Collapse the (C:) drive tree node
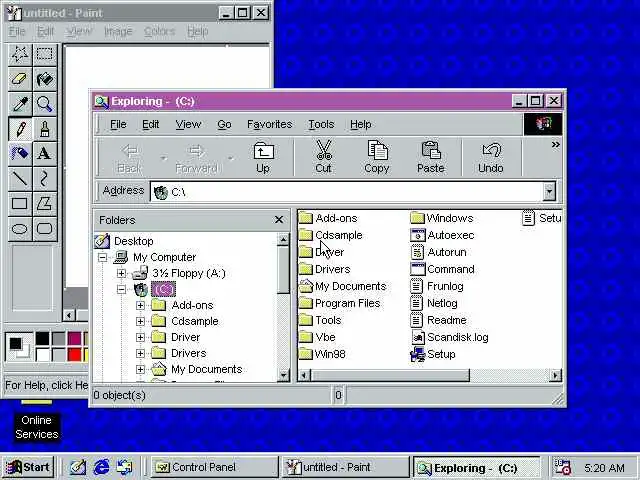This screenshot has height=480, width=640. [x=121, y=289]
